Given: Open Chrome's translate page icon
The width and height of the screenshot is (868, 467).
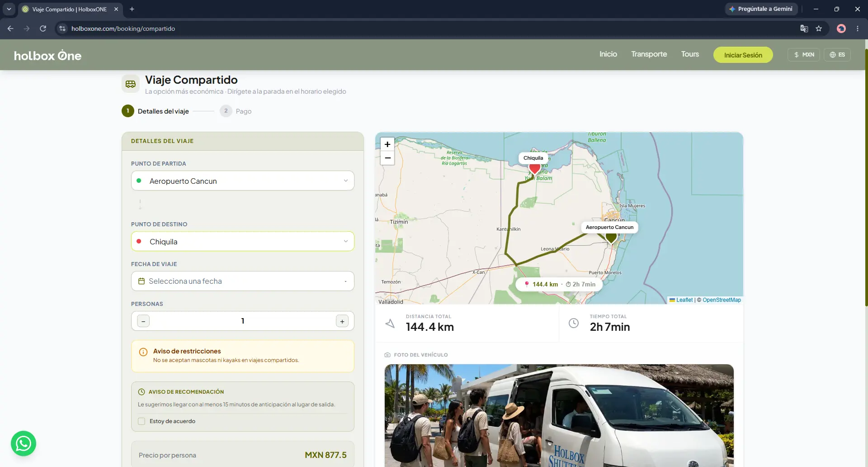Looking at the screenshot, I should click(804, 29).
